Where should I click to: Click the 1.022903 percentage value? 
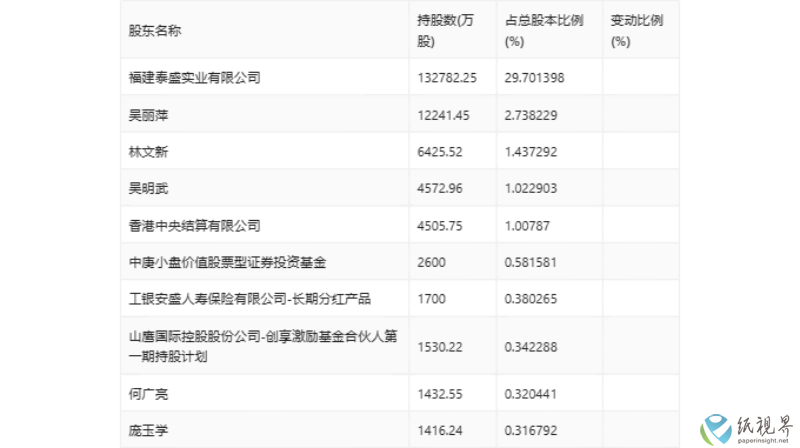click(x=531, y=189)
